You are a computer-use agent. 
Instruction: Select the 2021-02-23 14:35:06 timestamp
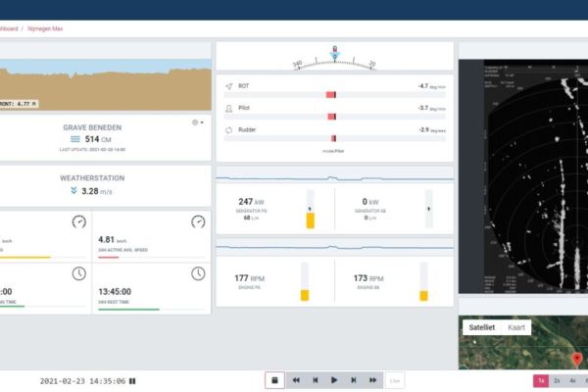click(x=82, y=381)
